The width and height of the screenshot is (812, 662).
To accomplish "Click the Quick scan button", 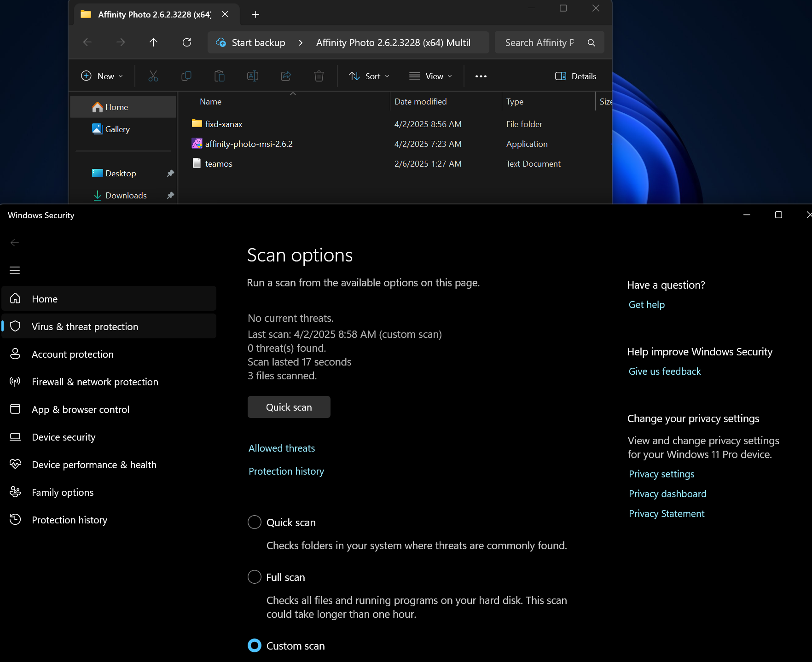I will tap(289, 407).
